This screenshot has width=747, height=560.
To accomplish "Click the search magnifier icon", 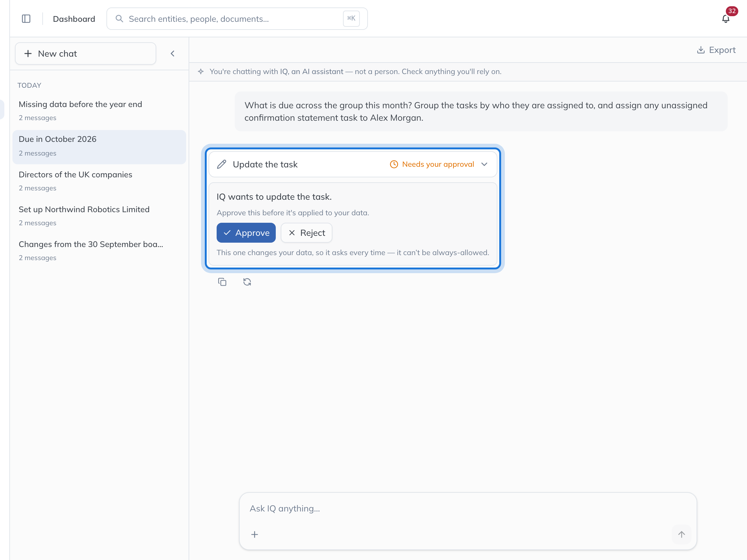I will pos(119,19).
